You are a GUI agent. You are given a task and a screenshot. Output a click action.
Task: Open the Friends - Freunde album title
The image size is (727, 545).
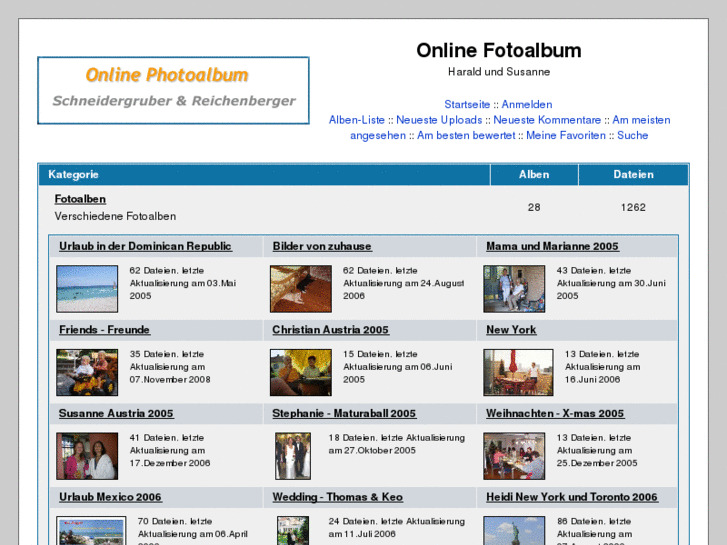coord(104,330)
